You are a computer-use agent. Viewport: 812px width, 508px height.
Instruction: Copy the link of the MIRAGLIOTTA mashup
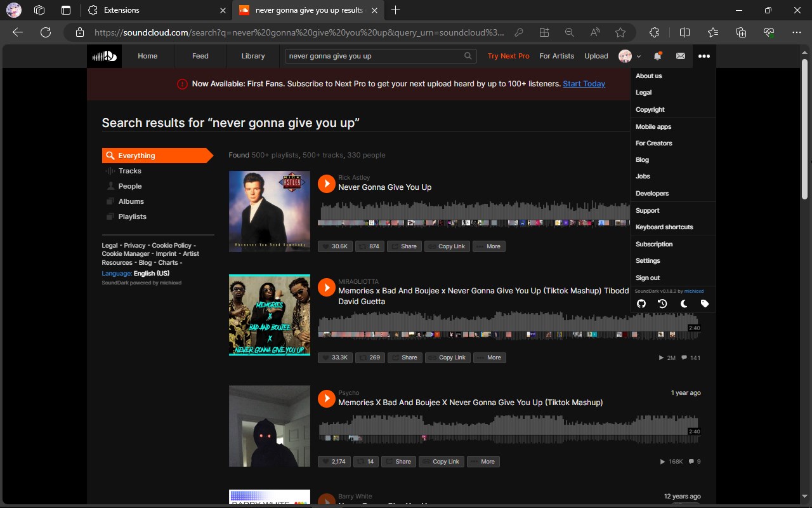coord(448,358)
